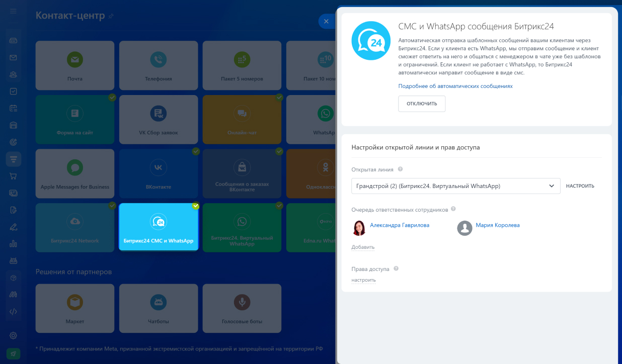Open the Маркет partner solutions tile

click(x=75, y=308)
